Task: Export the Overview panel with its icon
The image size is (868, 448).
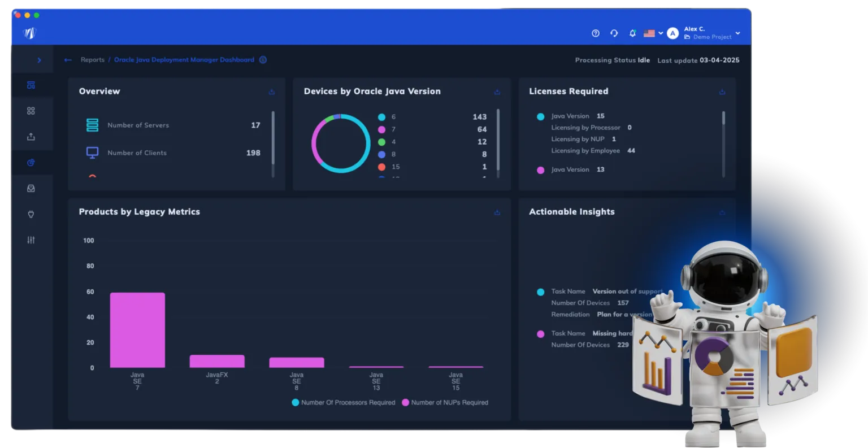Action: click(x=272, y=92)
